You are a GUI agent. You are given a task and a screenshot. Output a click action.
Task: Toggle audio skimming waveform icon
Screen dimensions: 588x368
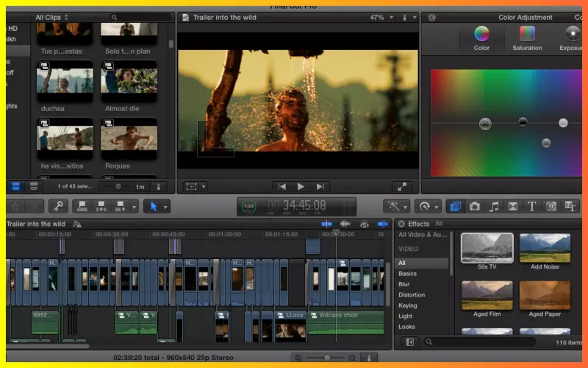(345, 224)
